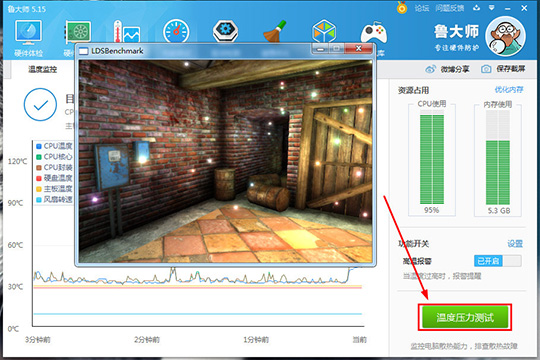The width and height of the screenshot is (540, 360).
Task: Toggle 硬盘温度 legend checkbox in chart
Action: [39, 178]
